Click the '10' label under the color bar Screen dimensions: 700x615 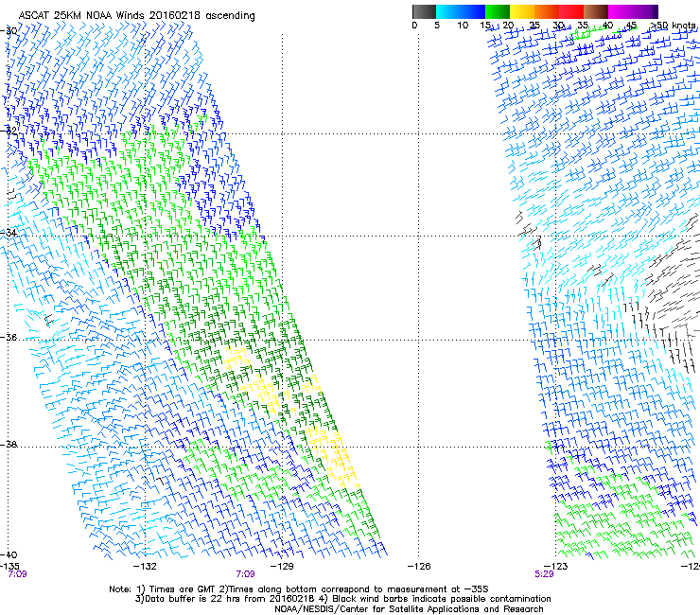click(463, 26)
